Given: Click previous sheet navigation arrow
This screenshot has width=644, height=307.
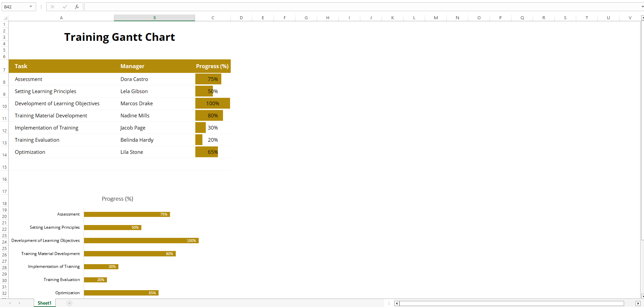Looking at the screenshot, I should pyautogui.click(x=10, y=303).
